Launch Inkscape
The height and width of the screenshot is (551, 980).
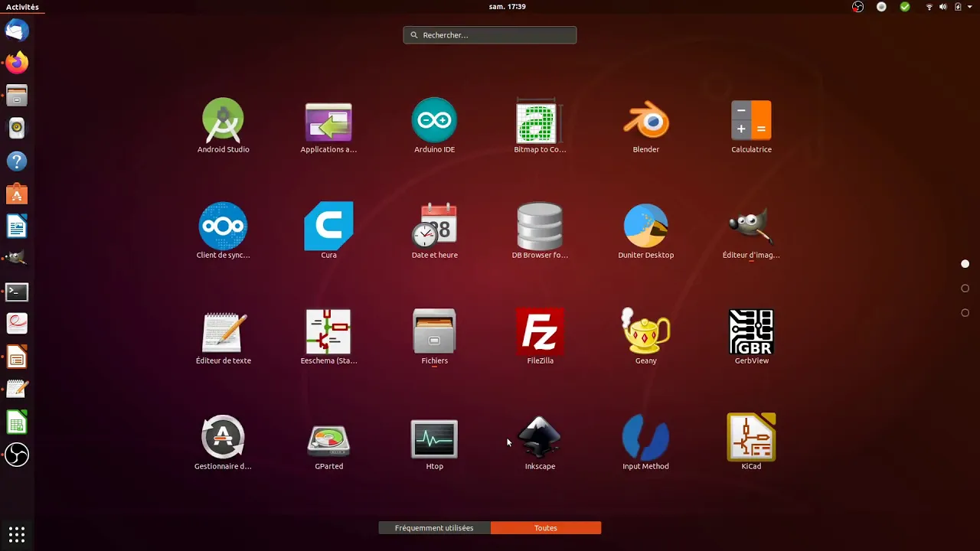(540, 443)
